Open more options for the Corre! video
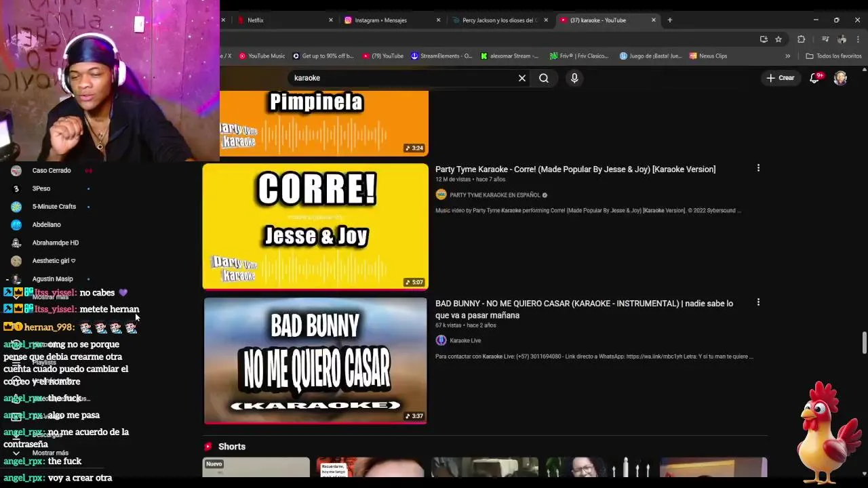The image size is (868, 488). click(758, 168)
